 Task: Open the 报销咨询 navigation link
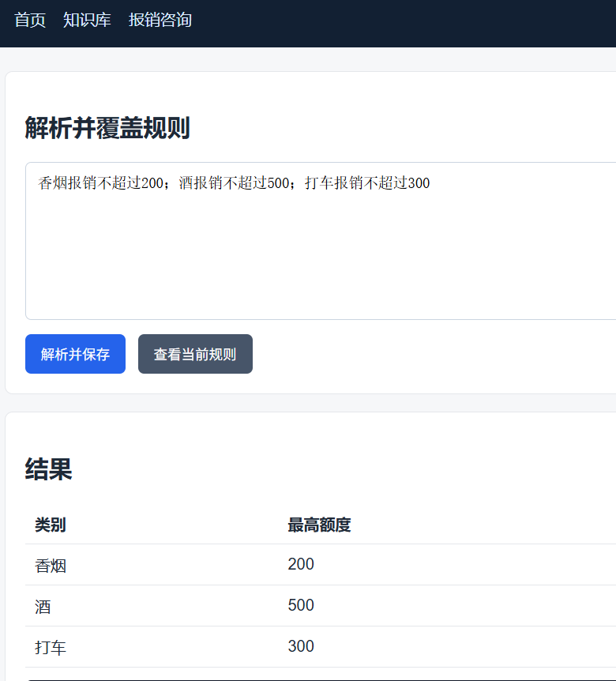point(160,20)
